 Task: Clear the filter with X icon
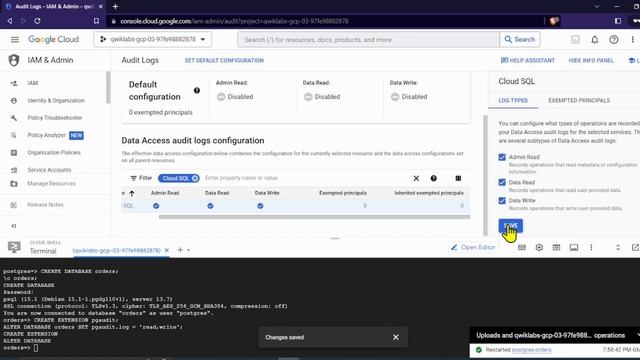[x=416, y=178]
